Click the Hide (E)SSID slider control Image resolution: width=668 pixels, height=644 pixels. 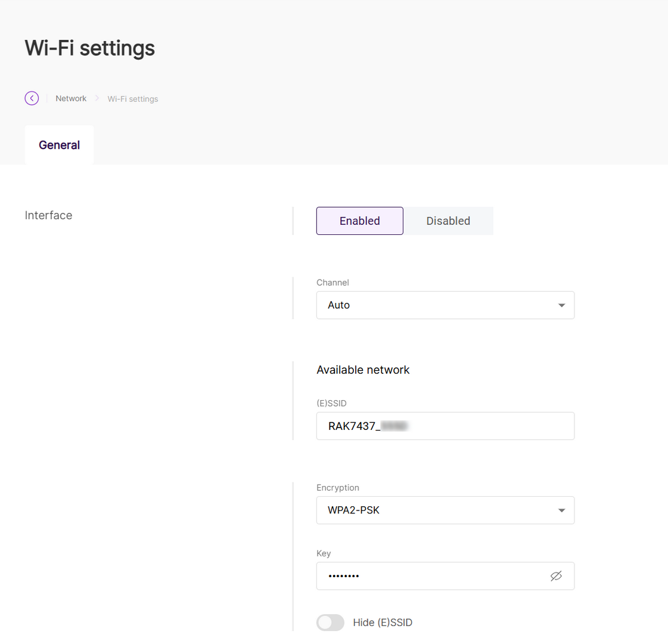330,622
